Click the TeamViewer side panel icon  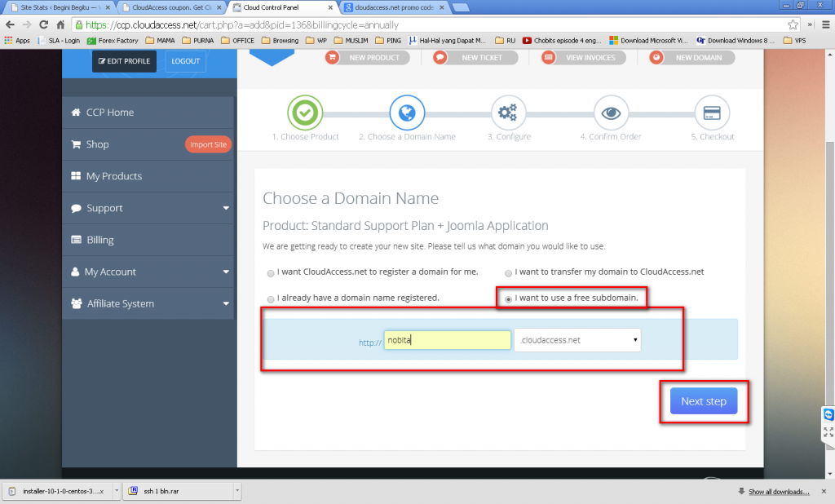point(828,414)
